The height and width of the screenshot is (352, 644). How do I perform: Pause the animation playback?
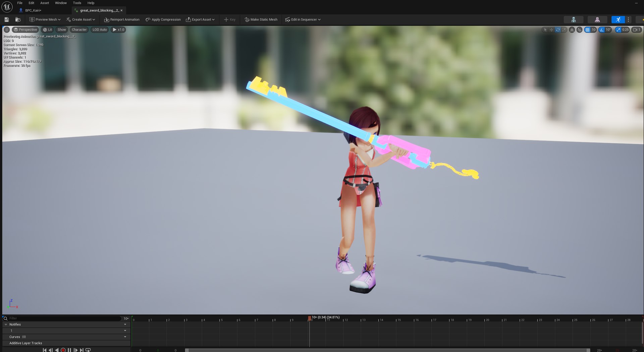pyautogui.click(x=69, y=350)
